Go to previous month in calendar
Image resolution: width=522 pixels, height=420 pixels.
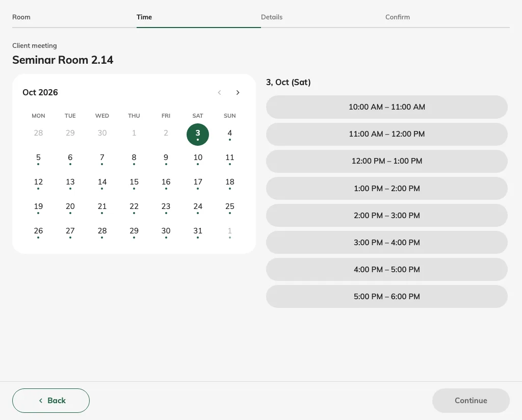tap(219, 93)
